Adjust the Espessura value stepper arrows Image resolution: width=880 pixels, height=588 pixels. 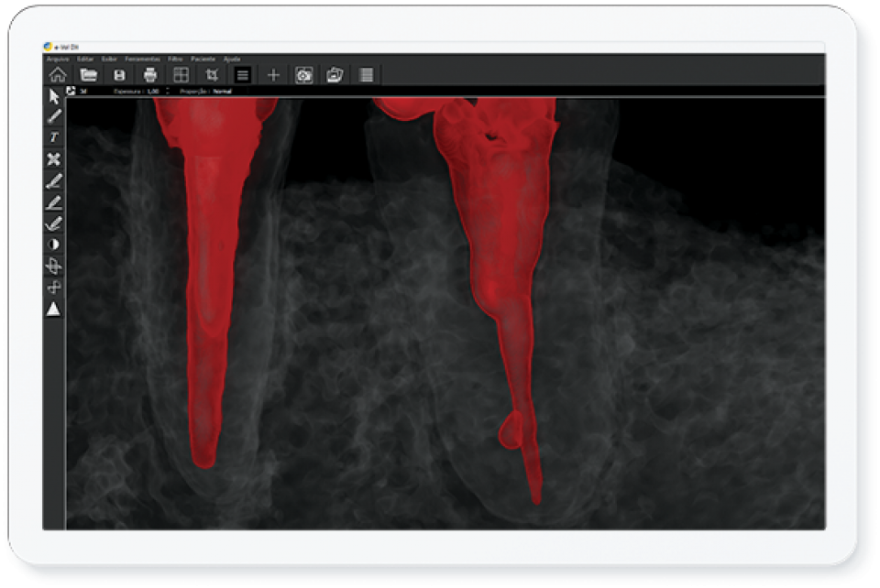(168, 92)
